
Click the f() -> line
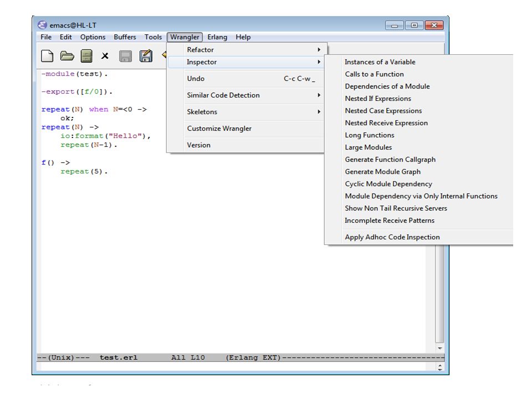(x=55, y=162)
